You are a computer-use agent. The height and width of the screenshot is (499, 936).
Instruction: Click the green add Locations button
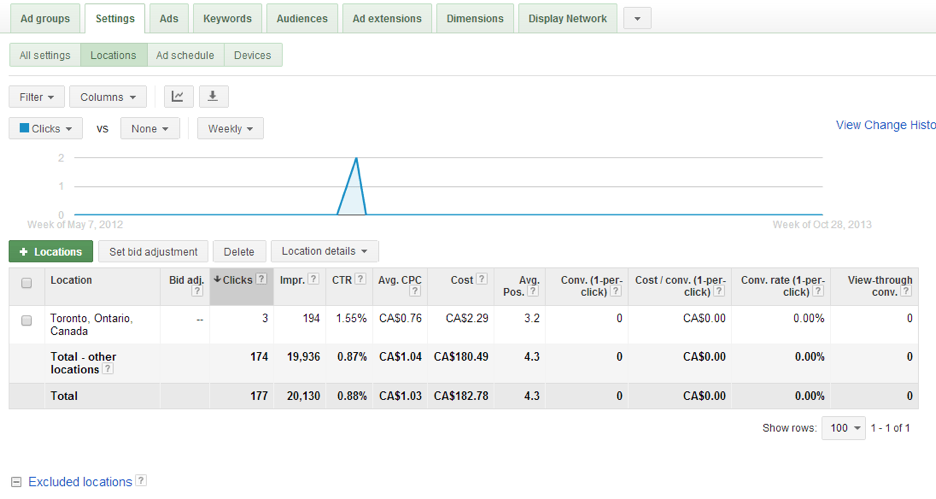[x=51, y=252]
